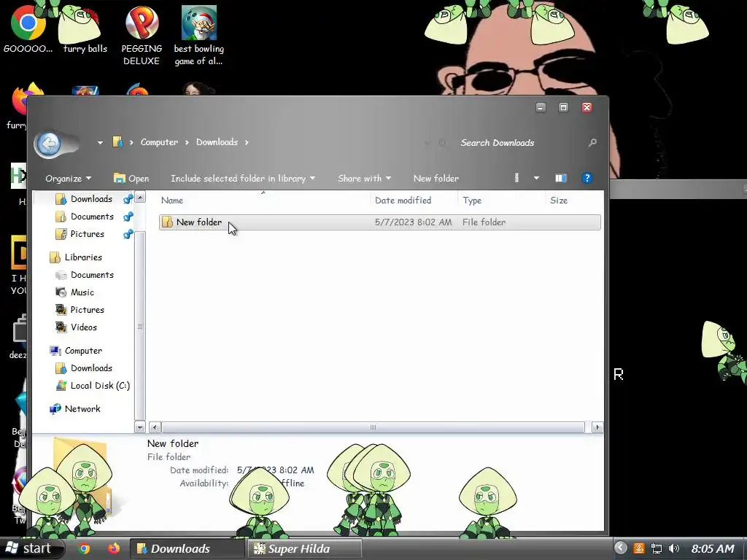Select Network in navigation pane
Image resolution: width=747 pixels, height=560 pixels.
82,409
